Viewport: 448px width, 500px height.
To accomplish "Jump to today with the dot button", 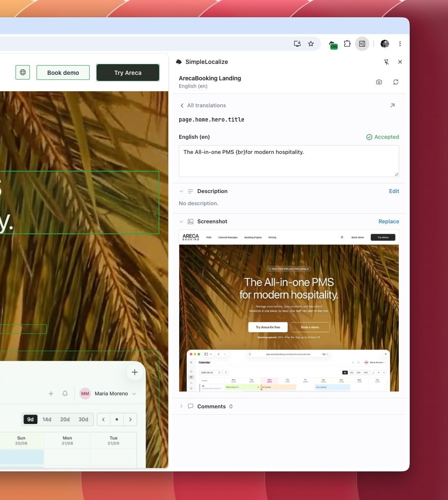I will pos(117,419).
